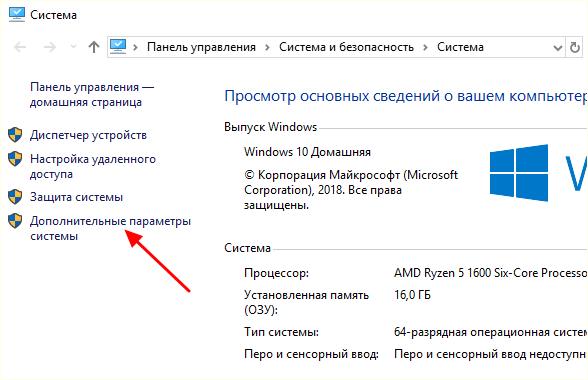Click AMD Ryzen 5 1600 processor value

[x=490, y=273]
